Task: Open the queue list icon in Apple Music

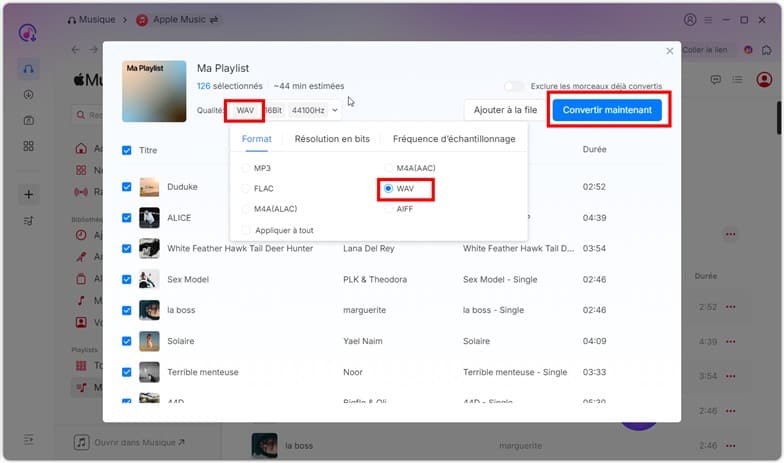Action: pos(737,80)
